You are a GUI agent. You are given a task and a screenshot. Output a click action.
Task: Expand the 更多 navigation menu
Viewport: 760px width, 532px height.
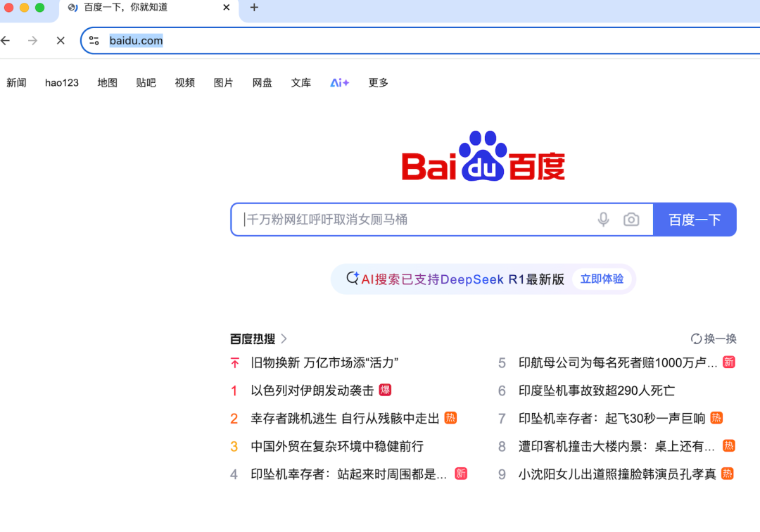pos(379,83)
